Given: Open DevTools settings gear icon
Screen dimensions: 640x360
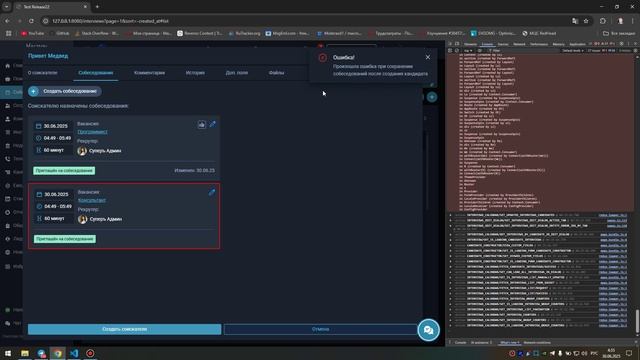Looking at the screenshot, I should [622, 44].
